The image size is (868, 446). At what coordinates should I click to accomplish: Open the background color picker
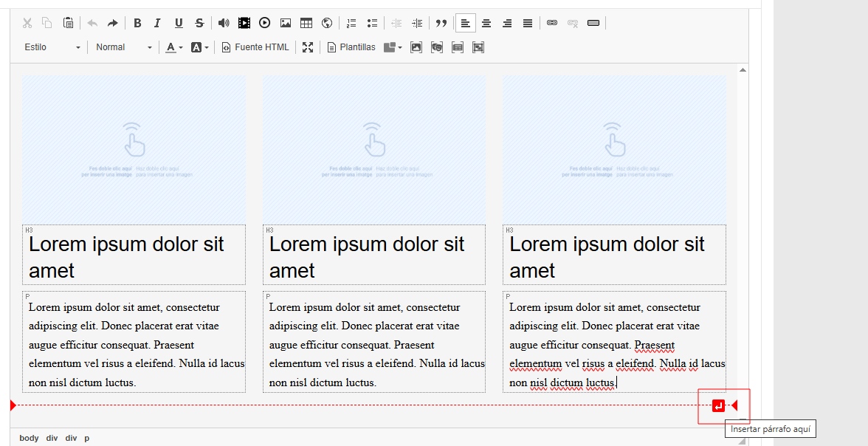click(x=200, y=48)
